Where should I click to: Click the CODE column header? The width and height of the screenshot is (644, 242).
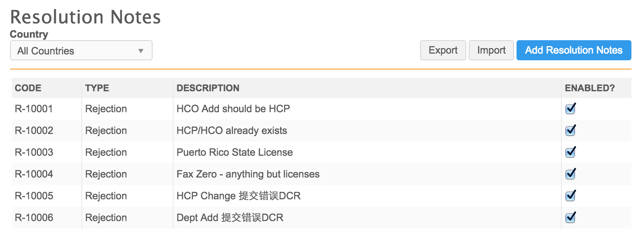pos(28,88)
